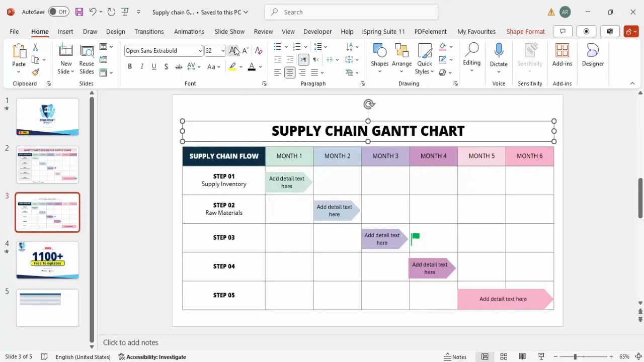Toggle Center alignment button
This screenshot has height=362, width=644.
(x=290, y=72)
